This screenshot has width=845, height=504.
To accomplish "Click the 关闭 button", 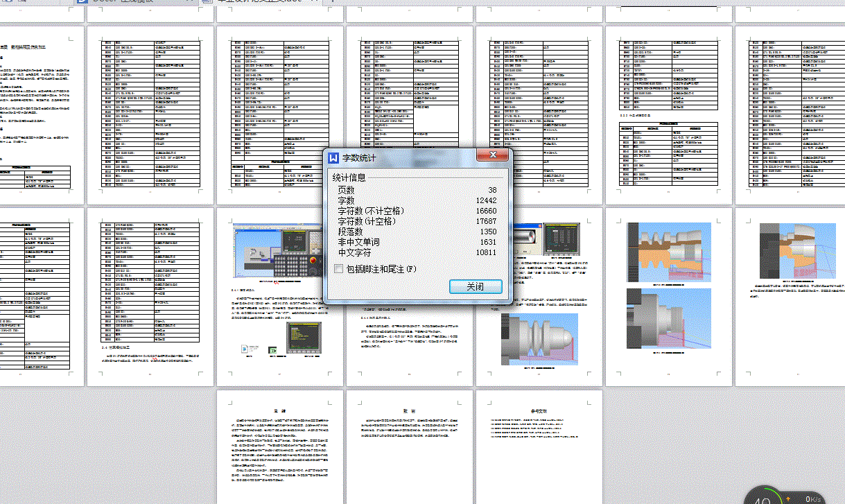I will (x=475, y=286).
